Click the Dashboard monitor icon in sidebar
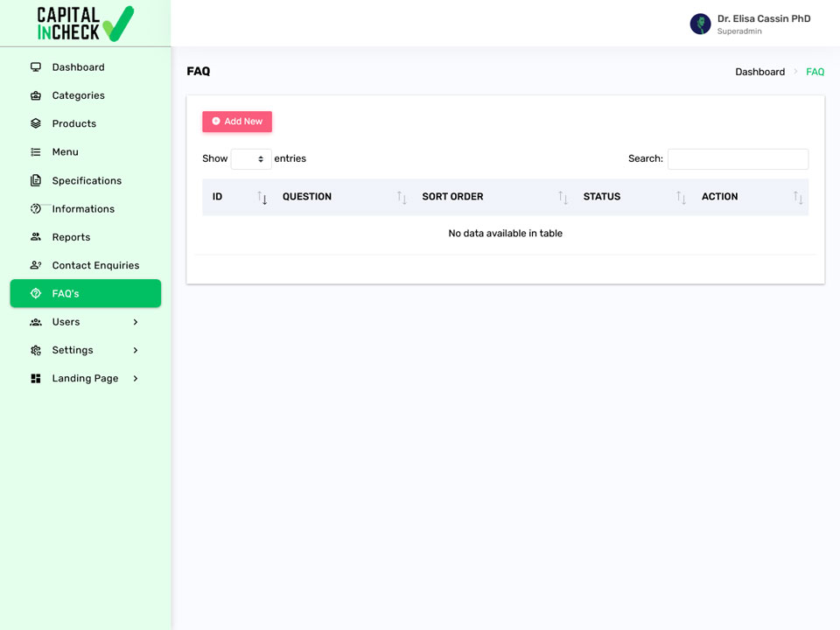Image resolution: width=840 pixels, height=630 pixels. (36, 67)
